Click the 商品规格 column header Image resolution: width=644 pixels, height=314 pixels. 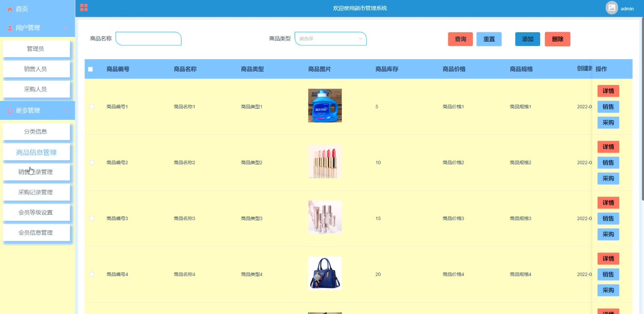[521, 69]
